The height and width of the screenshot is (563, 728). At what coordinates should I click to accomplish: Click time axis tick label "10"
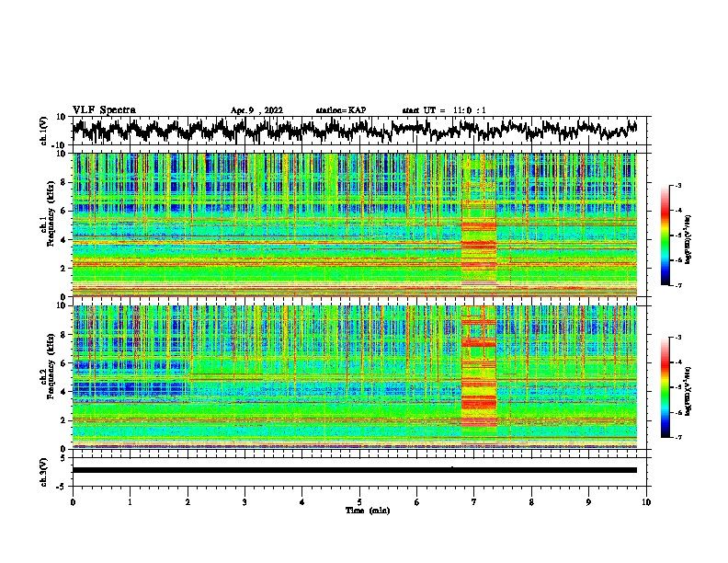pyautogui.click(x=646, y=502)
